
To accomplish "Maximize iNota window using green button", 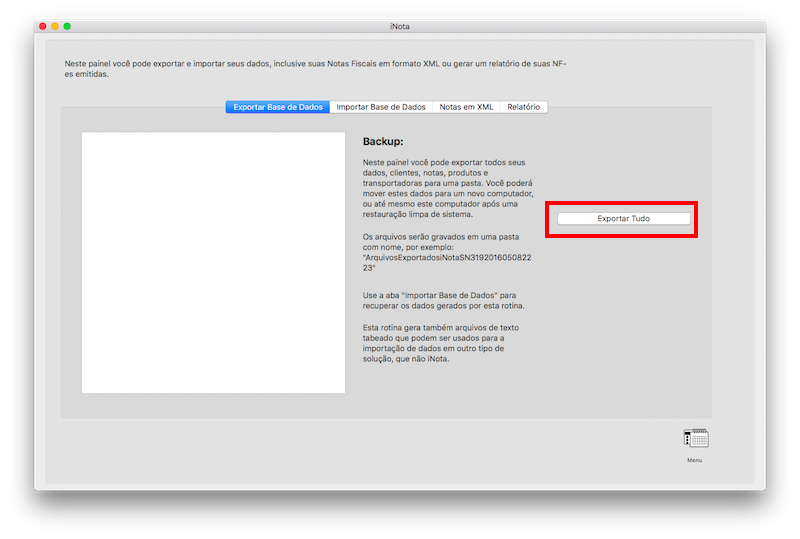I will 67,26.
